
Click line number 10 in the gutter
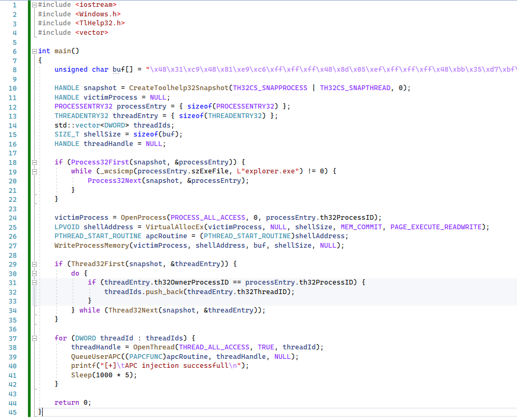pos(13,89)
